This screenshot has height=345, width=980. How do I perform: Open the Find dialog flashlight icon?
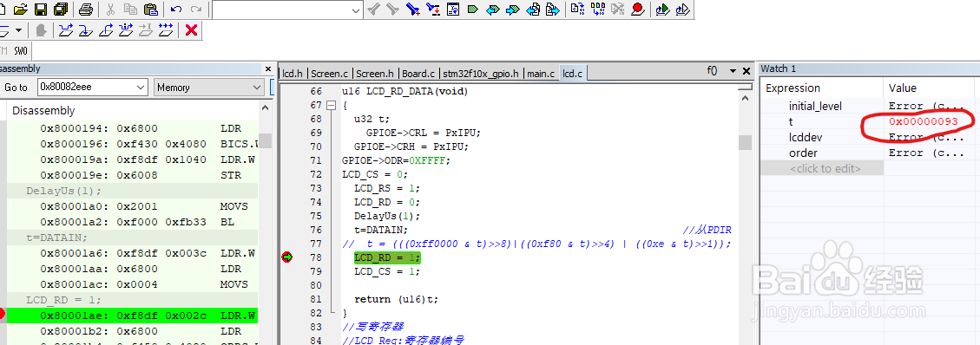(x=412, y=10)
